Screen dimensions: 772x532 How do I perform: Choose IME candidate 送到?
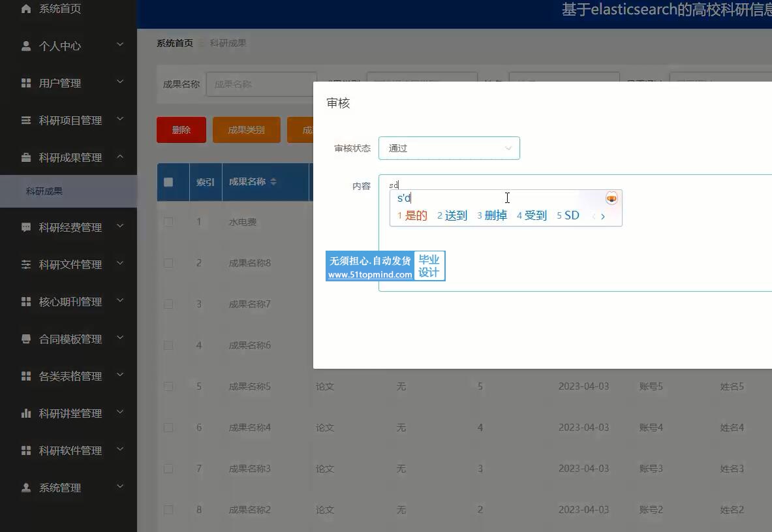(x=452, y=216)
